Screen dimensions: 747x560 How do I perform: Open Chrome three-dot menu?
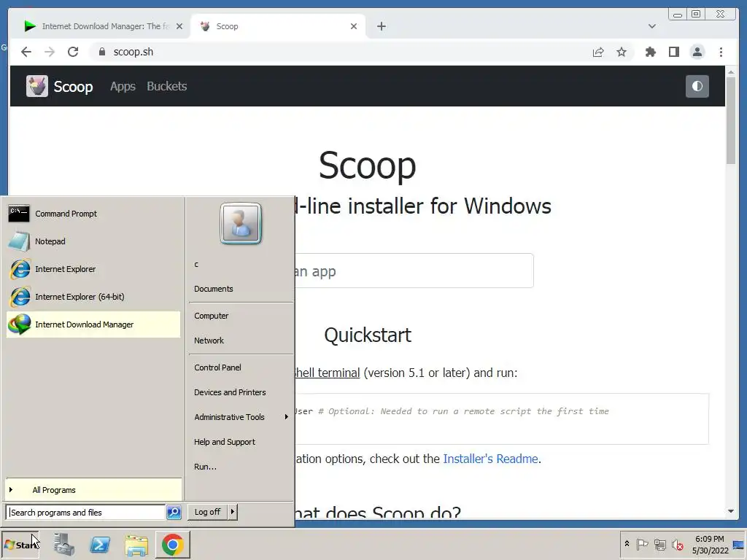pyautogui.click(x=721, y=52)
